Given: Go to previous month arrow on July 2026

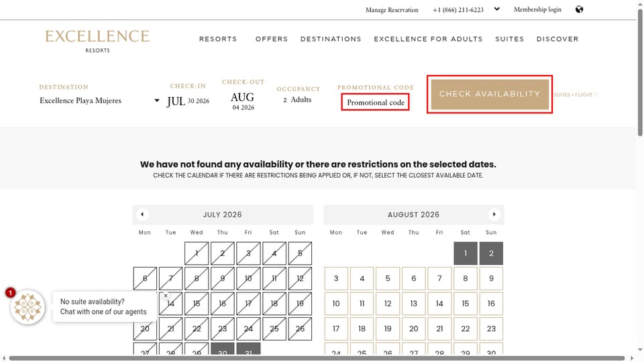Looking at the screenshot, I should pos(142,215).
